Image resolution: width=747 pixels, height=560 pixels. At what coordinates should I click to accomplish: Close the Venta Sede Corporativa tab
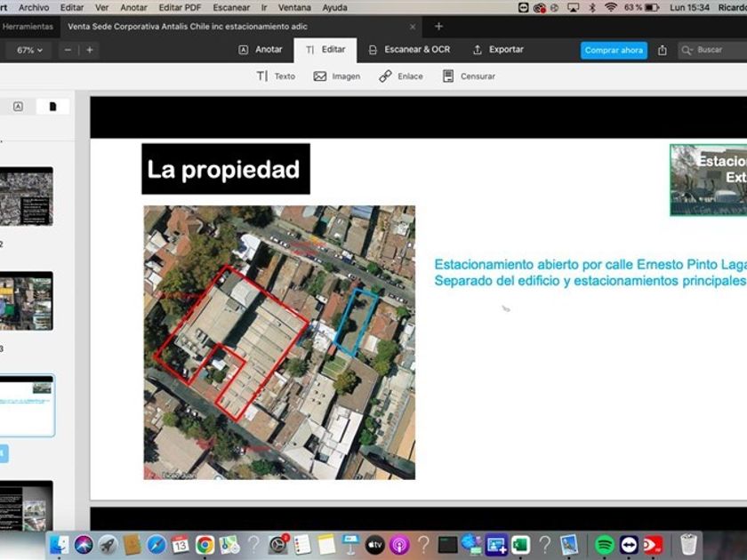coord(413,27)
